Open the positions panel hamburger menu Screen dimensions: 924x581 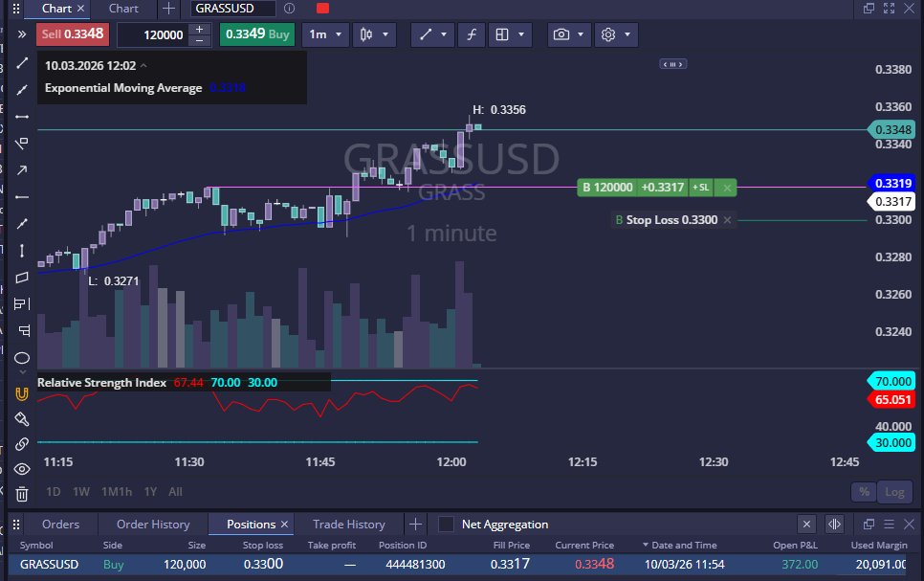890,525
